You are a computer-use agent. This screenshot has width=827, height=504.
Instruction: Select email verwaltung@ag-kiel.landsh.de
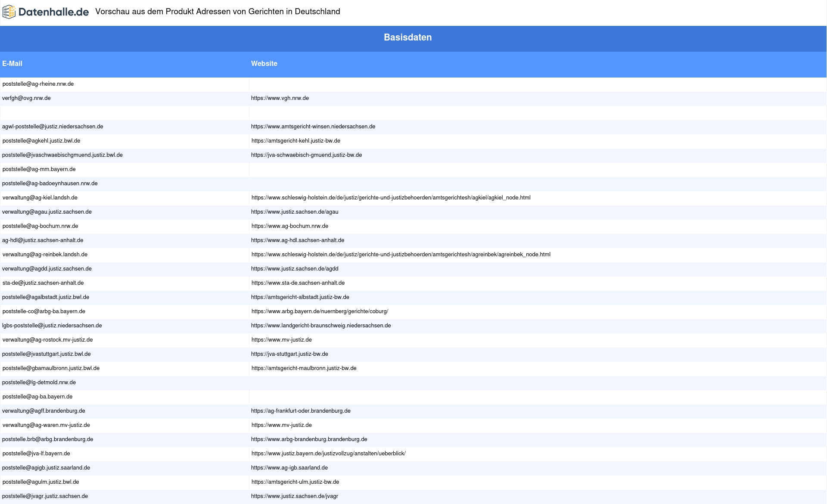tap(40, 198)
